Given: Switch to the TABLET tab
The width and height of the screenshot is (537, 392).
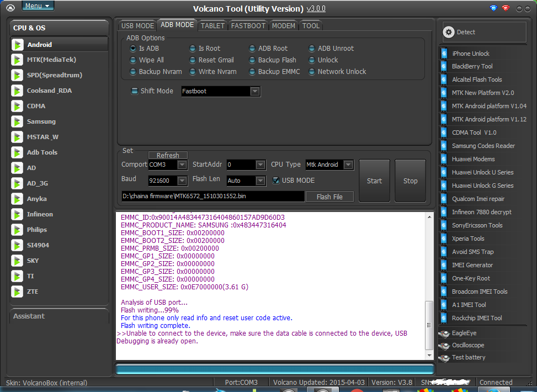Looking at the screenshot, I should [212, 26].
